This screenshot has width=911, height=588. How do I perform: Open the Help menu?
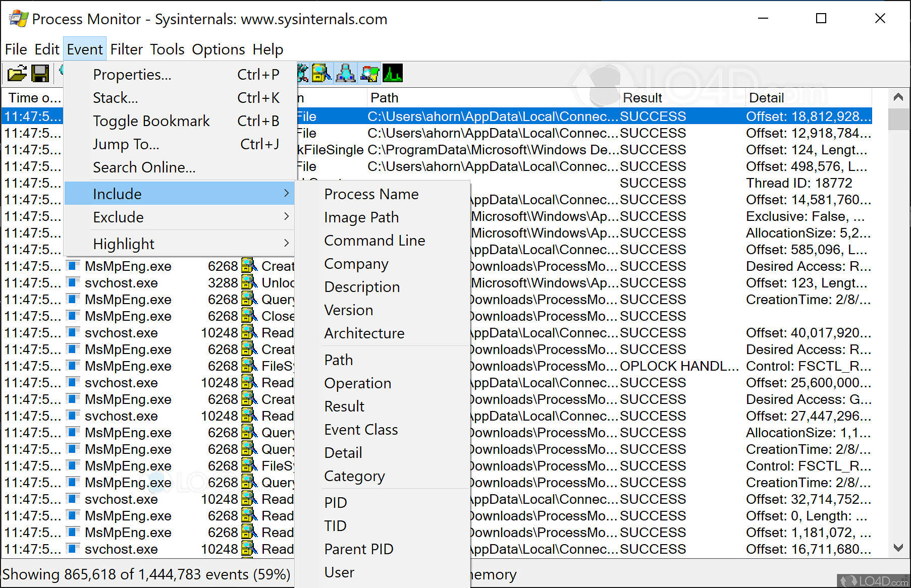click(x=268, y=49)
